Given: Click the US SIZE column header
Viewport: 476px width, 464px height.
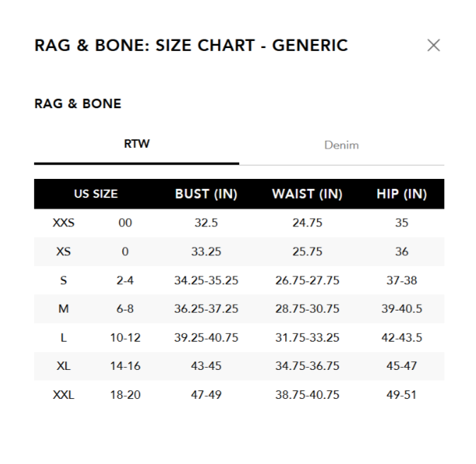Looking at the screenshot, I should click(96, 194).
